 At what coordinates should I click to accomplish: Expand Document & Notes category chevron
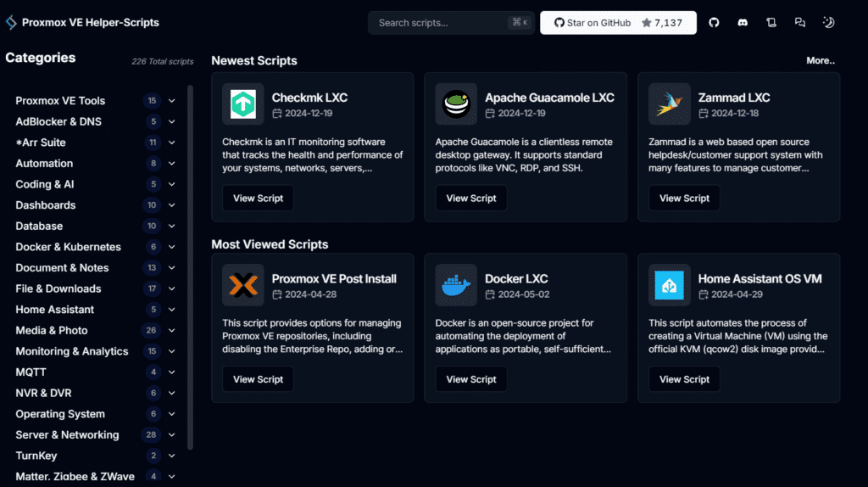[x=171, y=267]
